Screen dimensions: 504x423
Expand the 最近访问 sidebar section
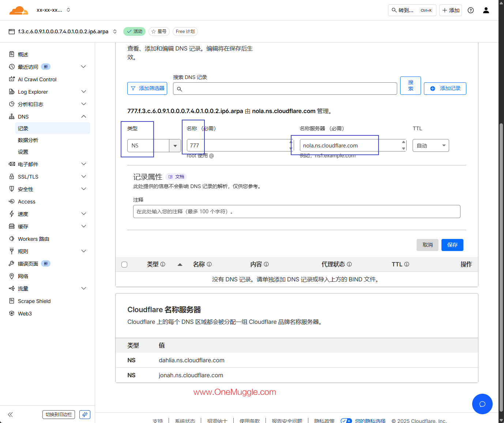pos(84,67)
